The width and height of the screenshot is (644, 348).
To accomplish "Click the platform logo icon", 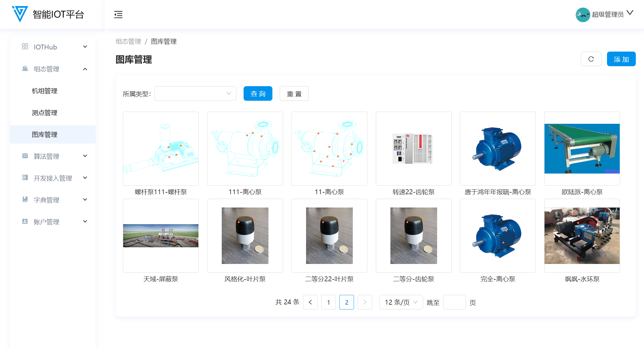I will pyautogui.click(x=20, y=14).
